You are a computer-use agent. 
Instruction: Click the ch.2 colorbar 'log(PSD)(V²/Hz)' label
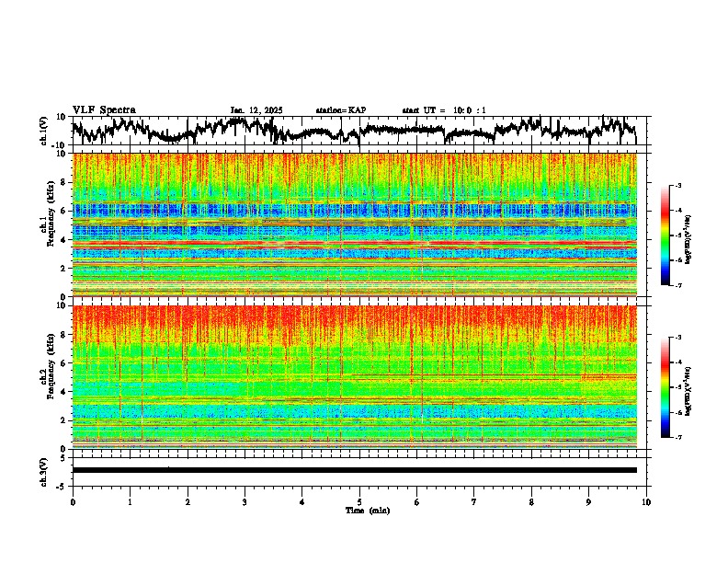(x=688, y=391)
